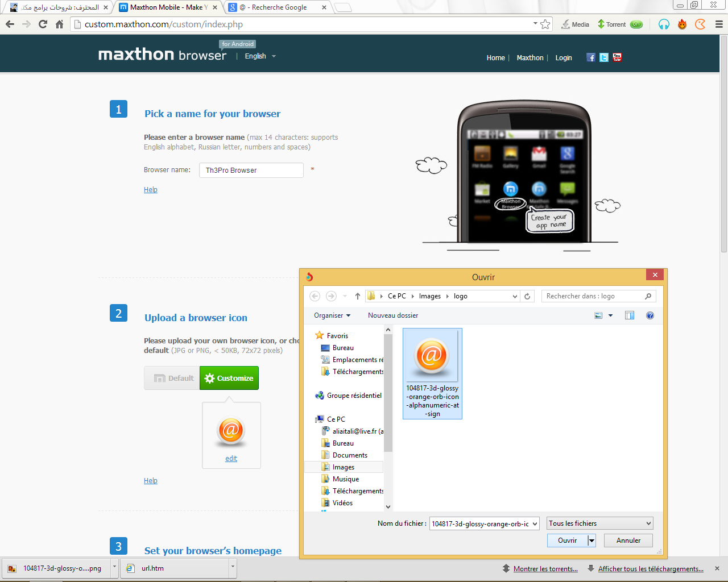Image resolution: width=728 pixels, height=582 pixels.
Task: Click the dialog's up-folder arrow icon
Action: [357, 296]
